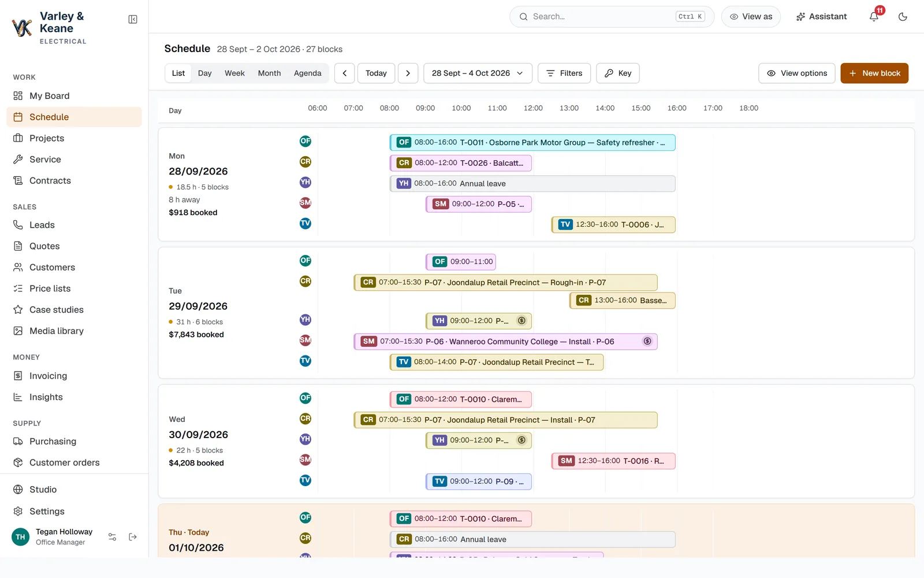Open Monday's YH Annual leave block
The width and height of the screenshot is (924, 578).
(x=532, y=184)
